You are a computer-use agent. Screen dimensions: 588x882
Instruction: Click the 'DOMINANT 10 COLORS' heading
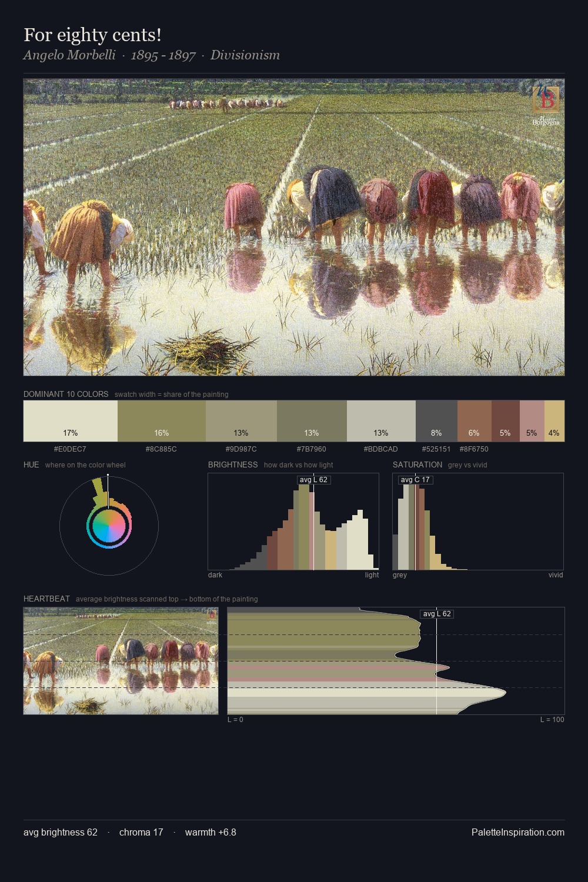tap(66, 395)
